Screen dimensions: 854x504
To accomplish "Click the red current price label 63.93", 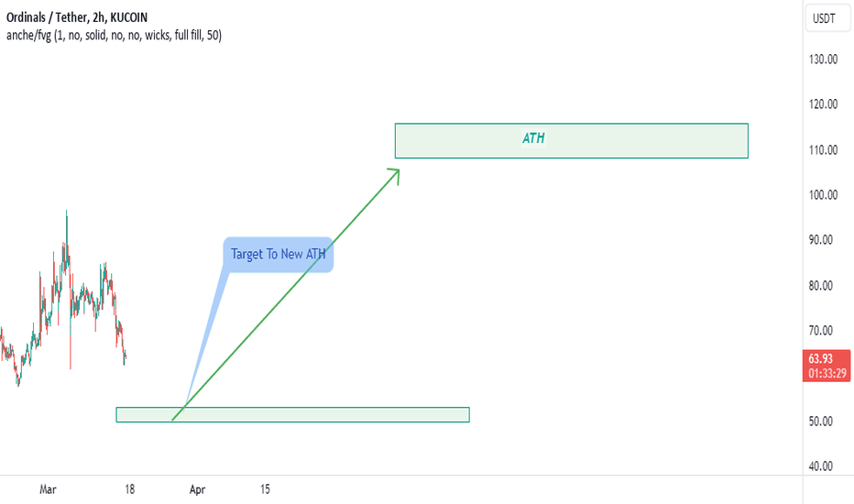I will pos(821,358).
